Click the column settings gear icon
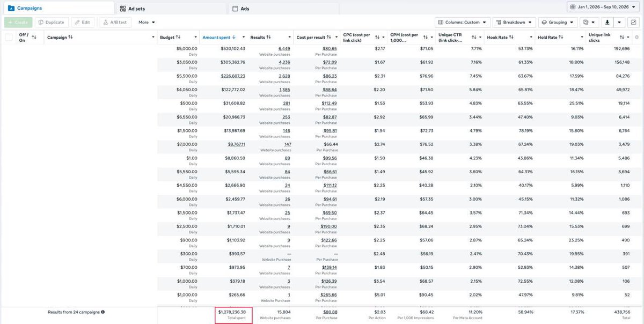 click(637, 37)
